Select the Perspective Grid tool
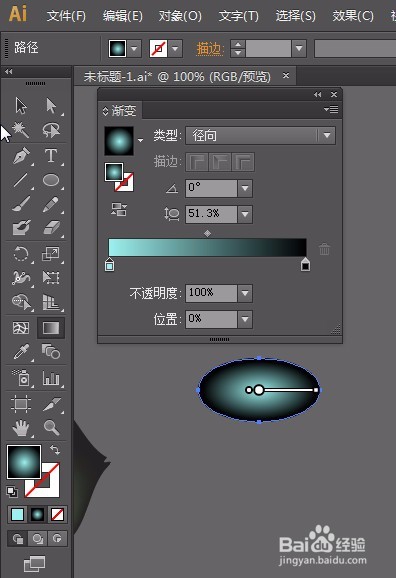The width and height of the screenshot is (396, 578). tap(51, 302)
